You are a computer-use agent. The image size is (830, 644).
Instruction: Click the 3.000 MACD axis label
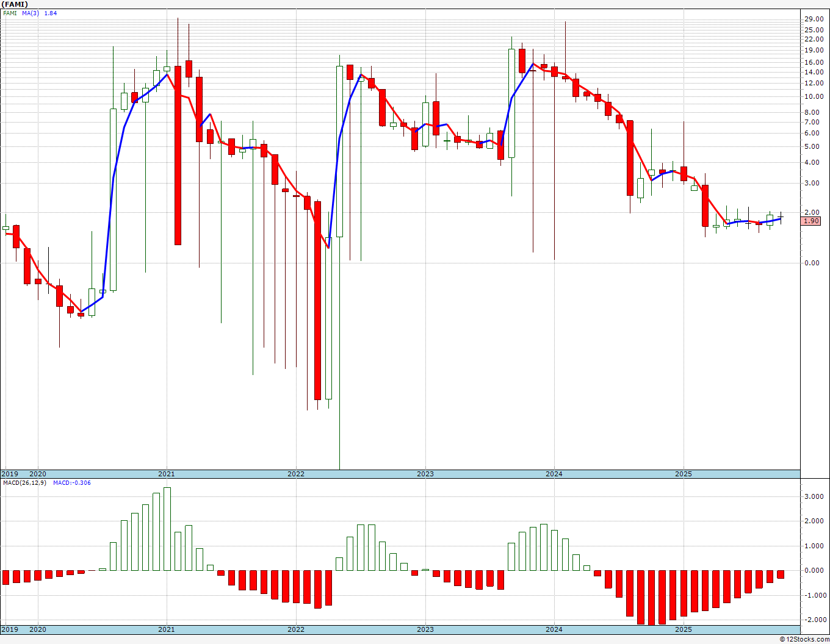pos(815,497)
